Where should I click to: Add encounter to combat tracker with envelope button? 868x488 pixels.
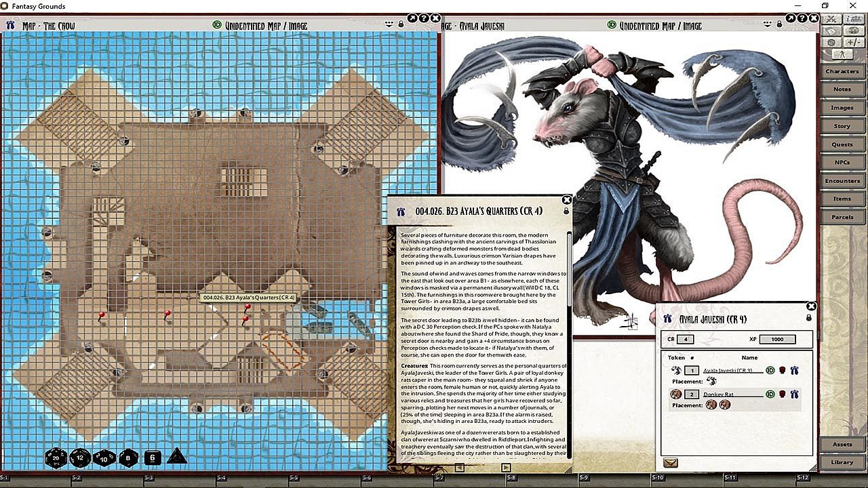tap(671, 463)
